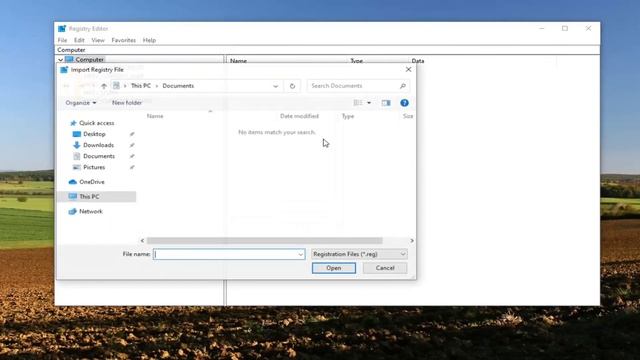Collapse the Computer node in registry tree

pos(60,60)
